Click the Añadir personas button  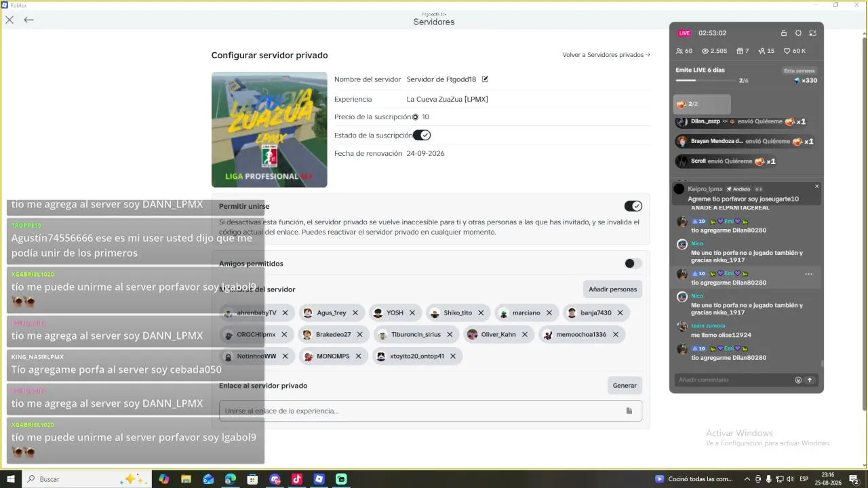pos(612,289)
